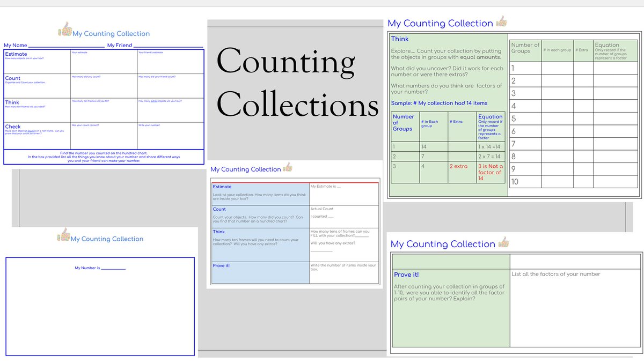Click the My Name blank line
The image size is (644, 363).
tap(66, 46)
